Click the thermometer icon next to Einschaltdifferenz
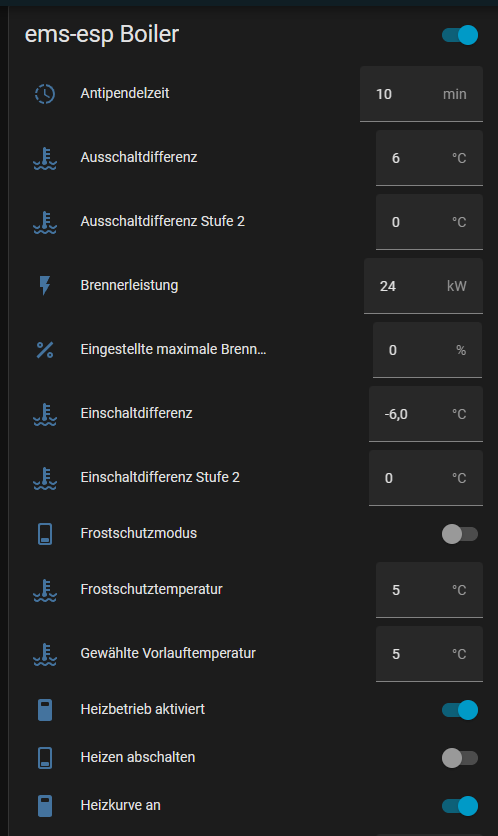Screen dimensions: 498x836 [x=45, y=414]
